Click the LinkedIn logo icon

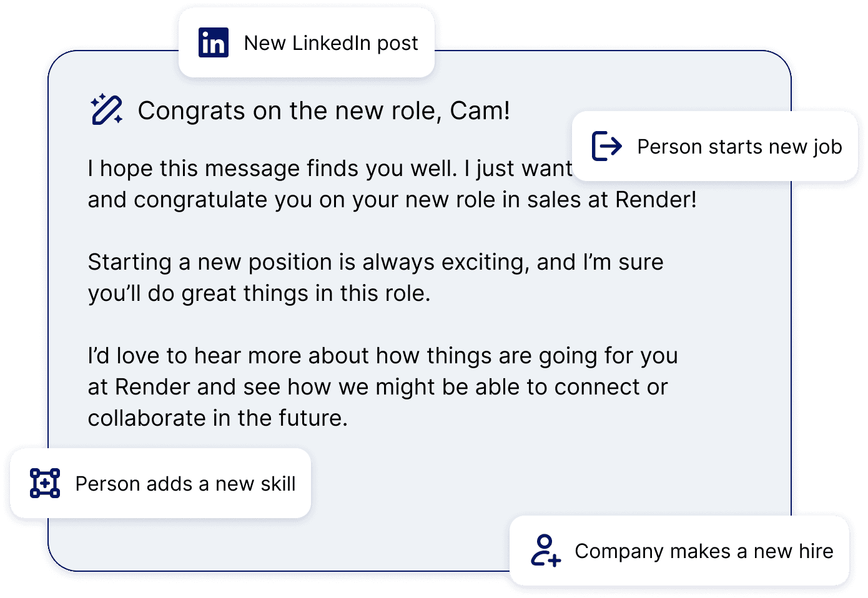tap(213, 43)
